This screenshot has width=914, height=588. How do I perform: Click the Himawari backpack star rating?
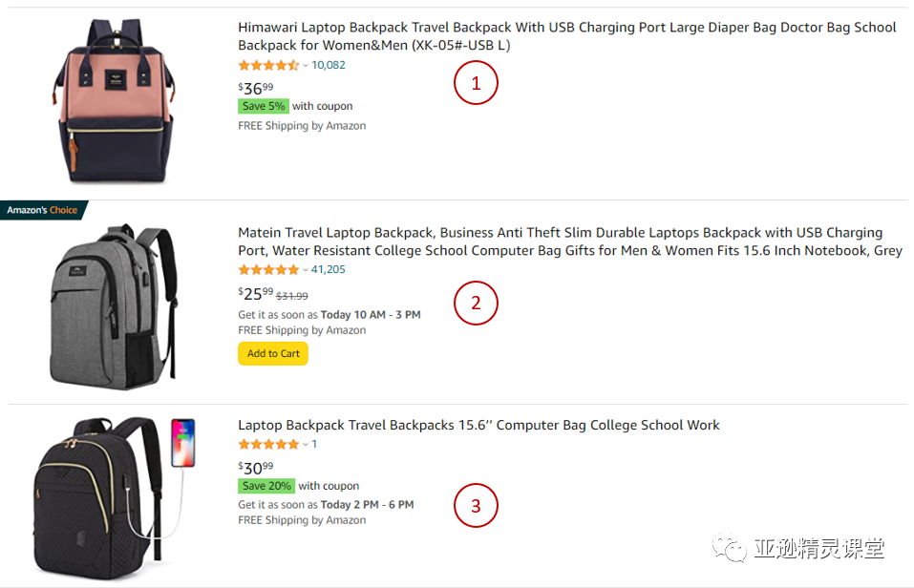pyautogui.click(x=268, y=65)
